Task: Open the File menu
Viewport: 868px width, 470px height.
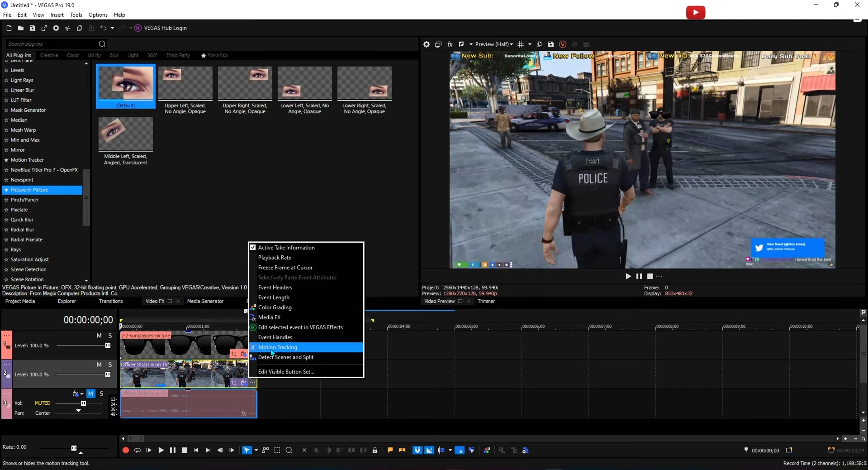Action: point(7,15)
